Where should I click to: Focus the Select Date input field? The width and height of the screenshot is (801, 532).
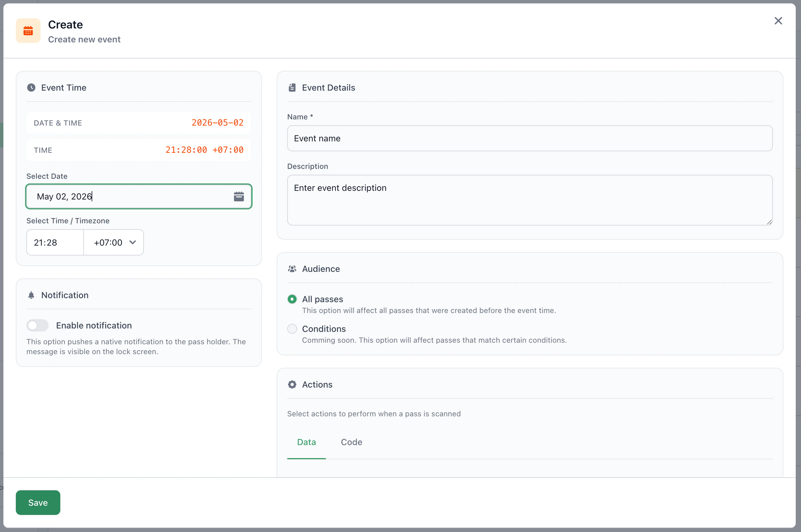click(139, 196)
